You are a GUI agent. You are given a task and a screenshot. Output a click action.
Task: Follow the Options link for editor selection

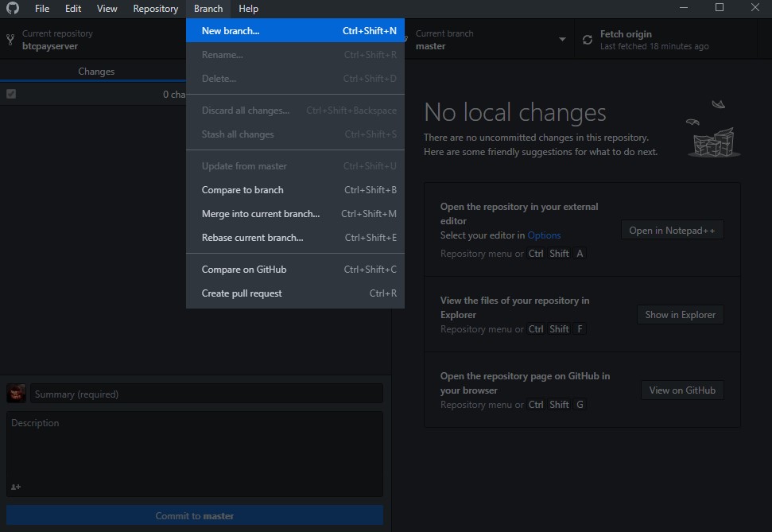[x=544, y=235]
